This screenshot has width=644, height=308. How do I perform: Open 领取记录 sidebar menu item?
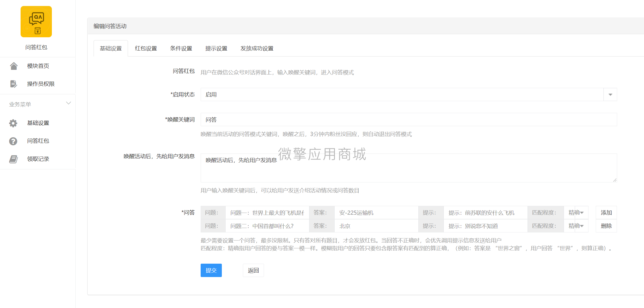(x=38, y=159)
